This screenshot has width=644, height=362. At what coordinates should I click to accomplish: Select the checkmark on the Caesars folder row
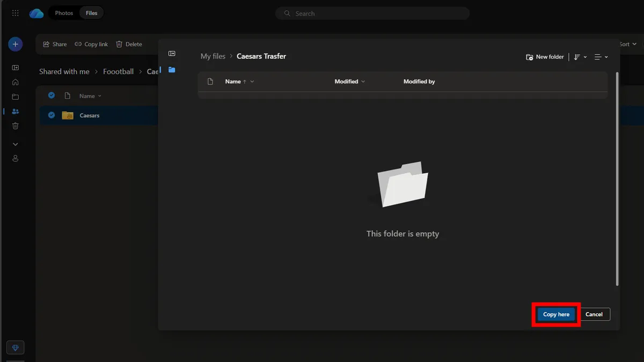[51, 115]
